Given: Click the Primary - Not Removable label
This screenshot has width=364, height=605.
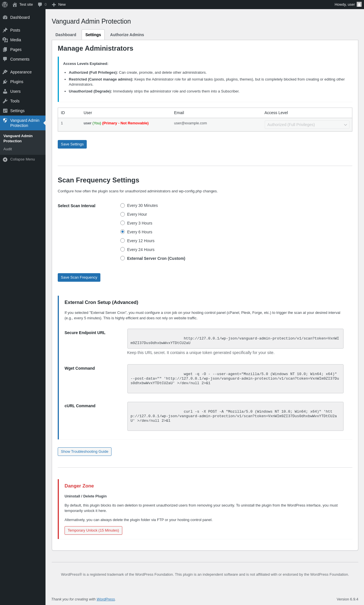Looking at the screenshot, I should 125,123.
